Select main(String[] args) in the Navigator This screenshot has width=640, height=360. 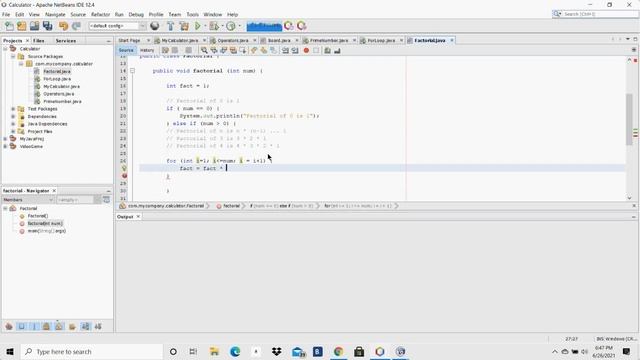coord(47,231)
